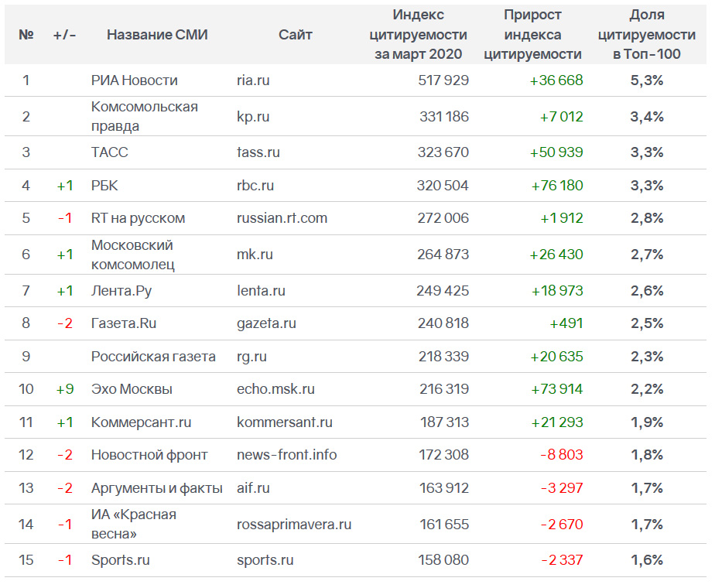
Task: Click the gazeta.ru site cell
Action: pyautogui.click(x=266, y=323)
